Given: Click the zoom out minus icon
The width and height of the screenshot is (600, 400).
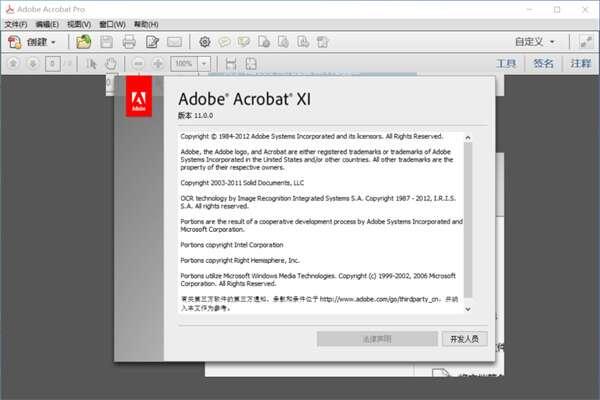Looking at the screenshot, I should (x=138, y=63).
